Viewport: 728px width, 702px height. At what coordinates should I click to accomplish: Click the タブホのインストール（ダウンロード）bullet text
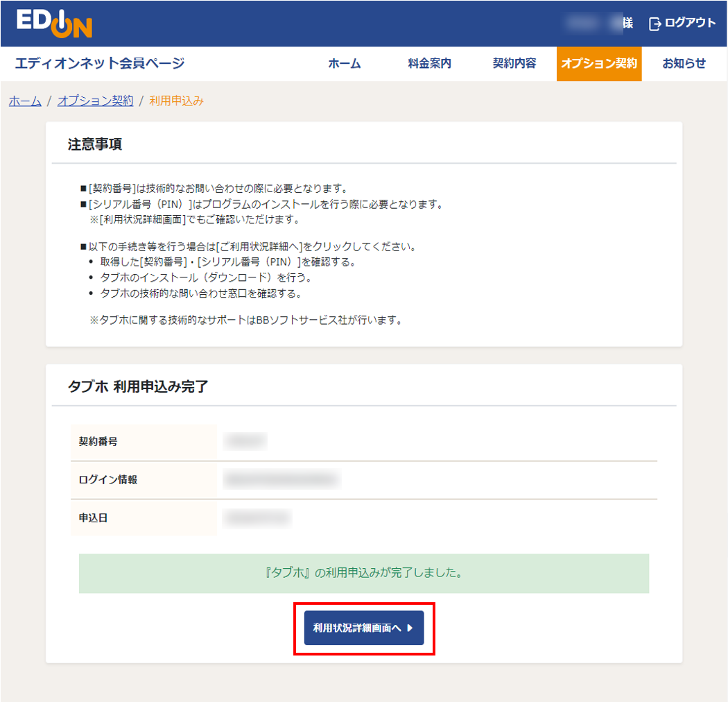[206, 278]
